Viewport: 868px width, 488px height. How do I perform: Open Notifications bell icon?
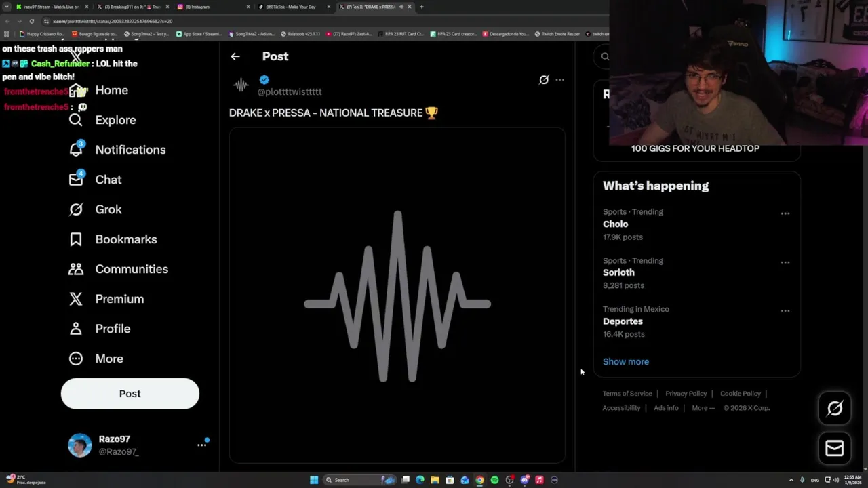click(76, 150)
